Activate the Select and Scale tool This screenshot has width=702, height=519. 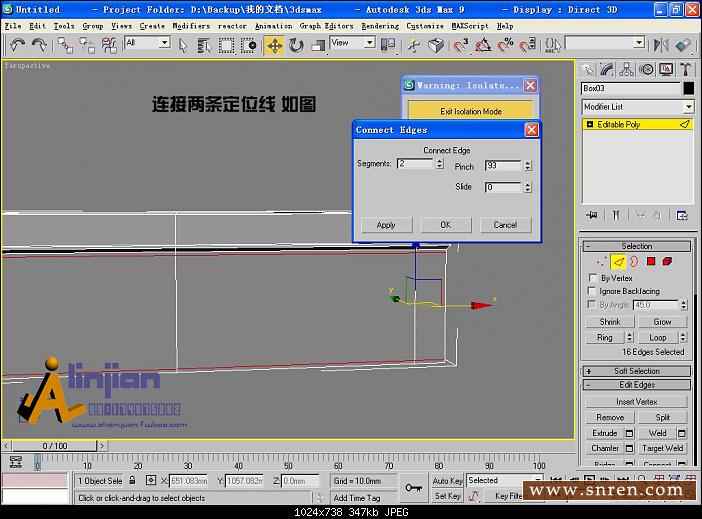click(x=318, y=45)
